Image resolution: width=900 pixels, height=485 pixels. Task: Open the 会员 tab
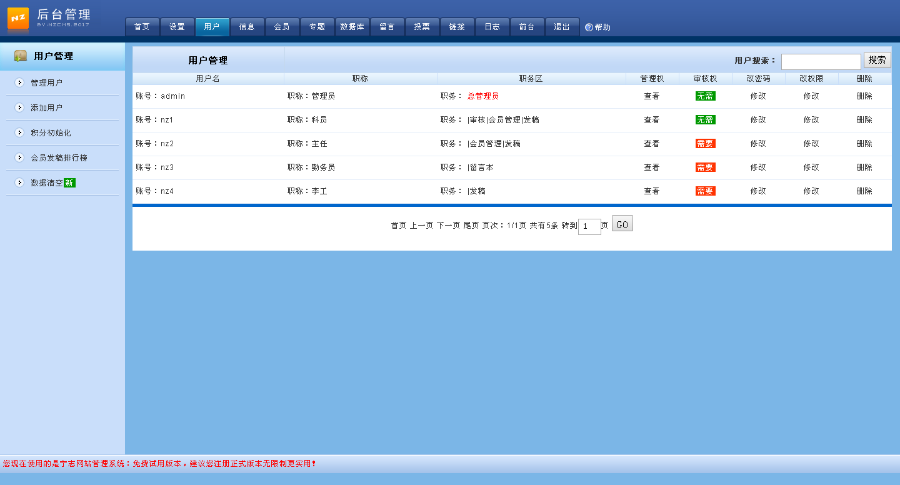click(282, 27)
